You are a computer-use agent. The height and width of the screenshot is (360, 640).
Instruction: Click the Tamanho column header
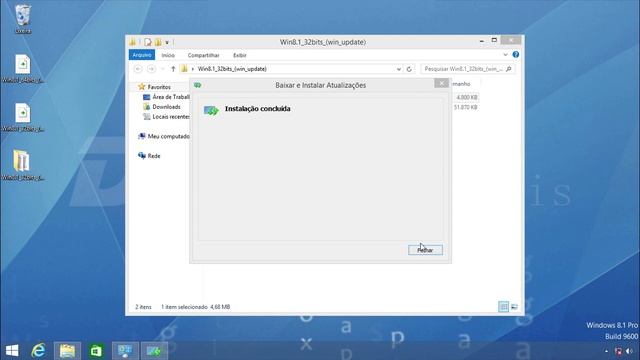coord(462,84)
